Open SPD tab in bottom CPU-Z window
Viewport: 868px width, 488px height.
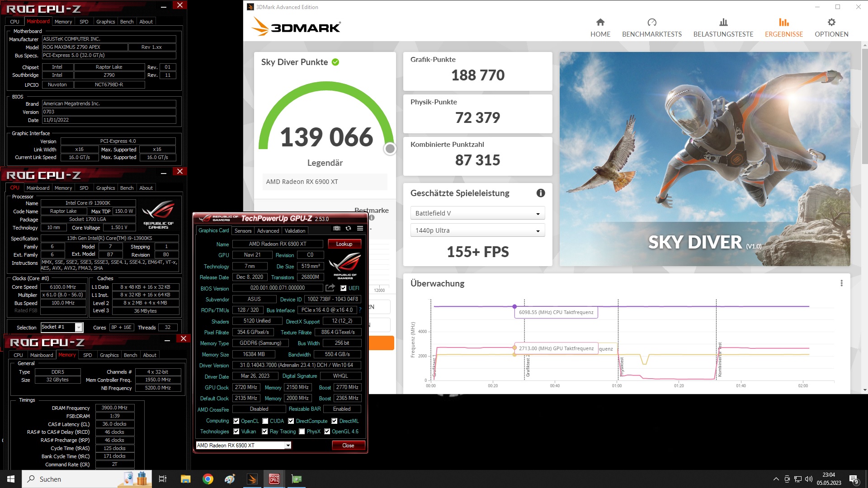pyautogui.click(x=88, y=355)
